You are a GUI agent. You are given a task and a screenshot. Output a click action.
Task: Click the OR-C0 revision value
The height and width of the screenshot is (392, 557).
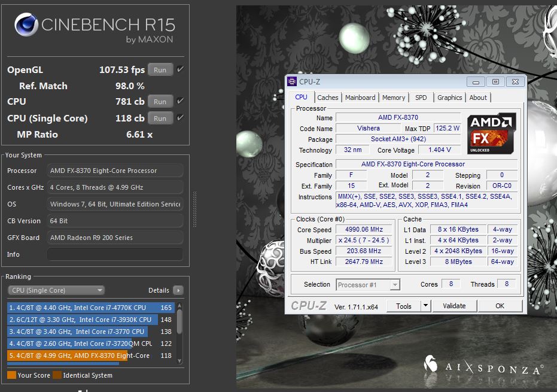(x=501, y=186)
